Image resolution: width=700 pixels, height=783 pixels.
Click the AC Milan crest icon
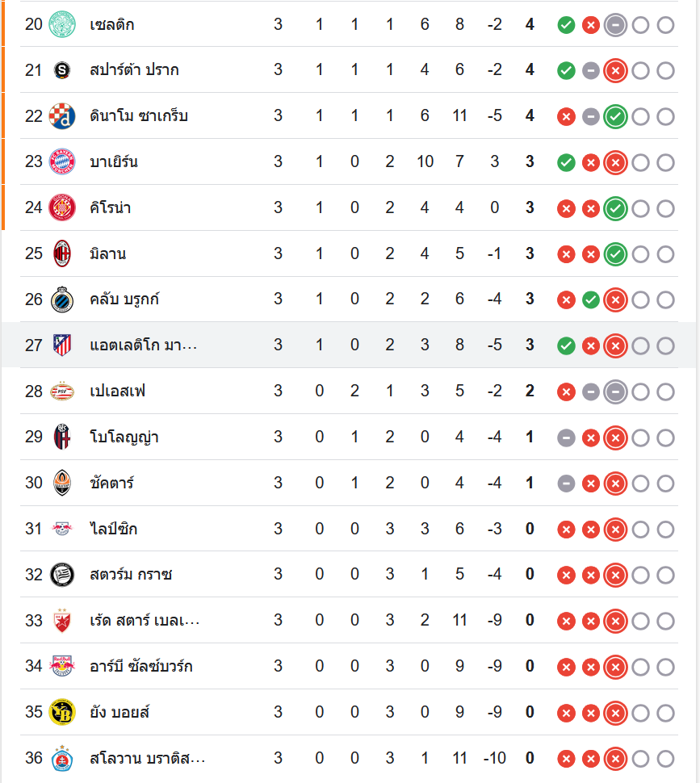click(x=61, y=253)
